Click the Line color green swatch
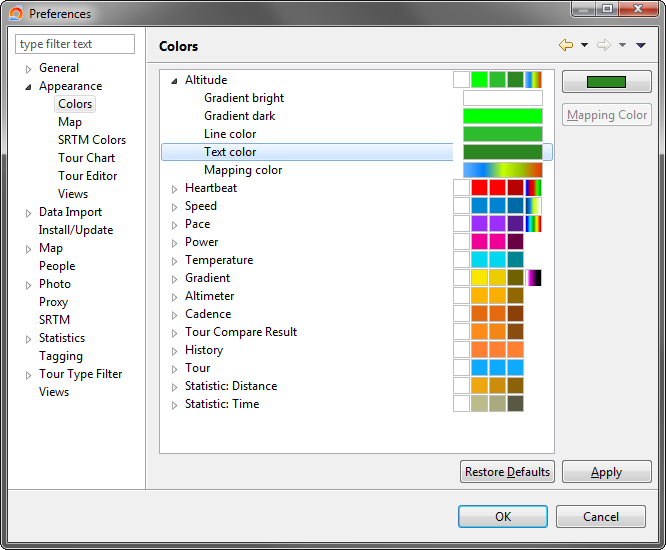The image size is (666, 550). click(502, 134)
